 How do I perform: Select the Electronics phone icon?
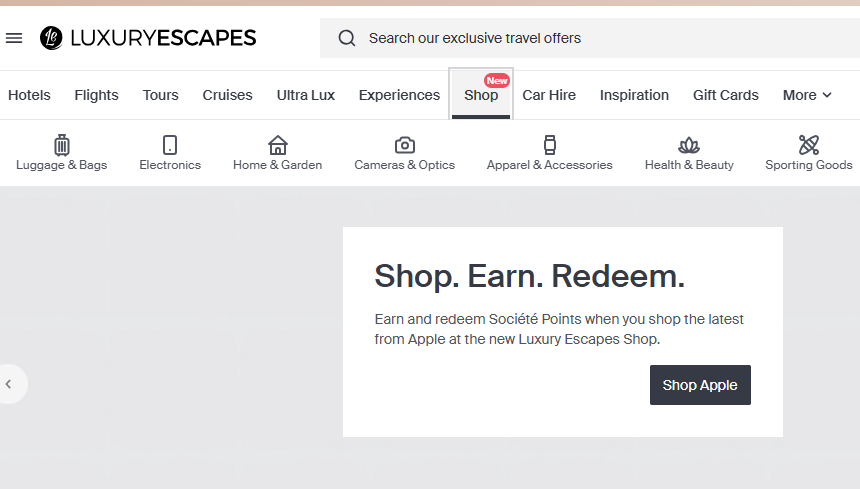[x=170, y=145]
